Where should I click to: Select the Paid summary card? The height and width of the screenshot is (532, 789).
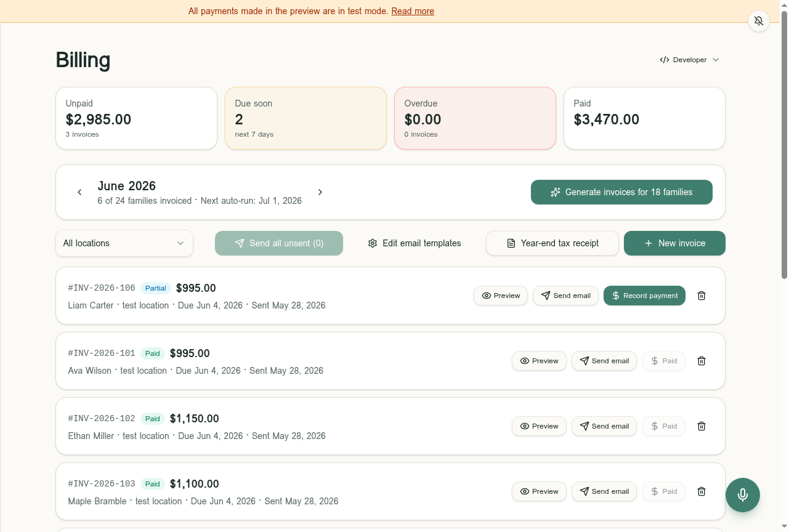tap(644, 118)
